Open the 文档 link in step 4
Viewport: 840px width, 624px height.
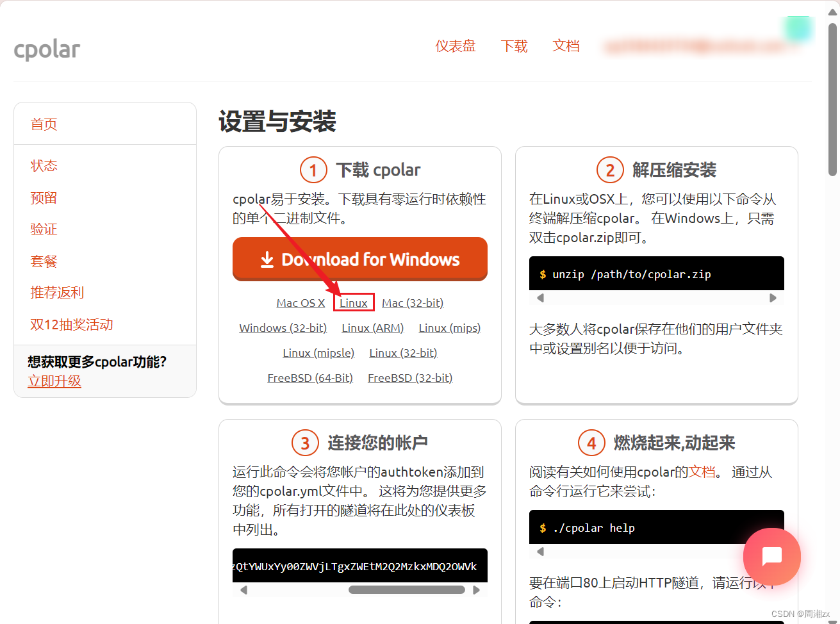coord(702,472)
